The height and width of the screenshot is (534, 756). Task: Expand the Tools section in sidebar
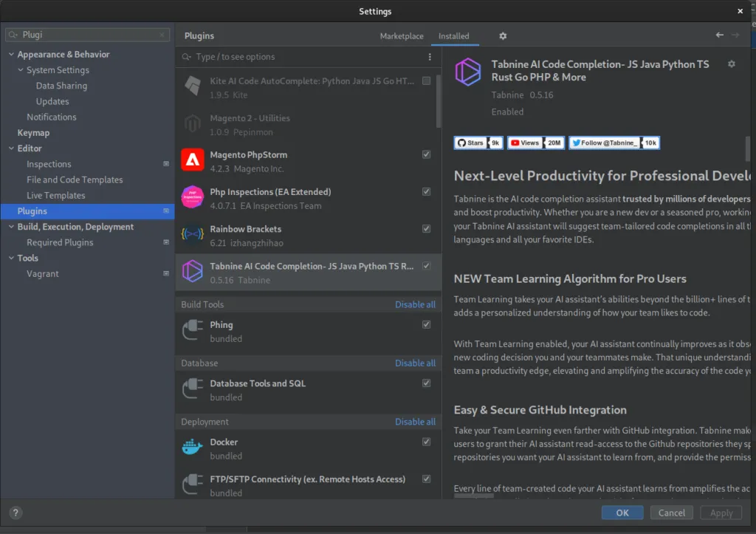(12, 258)
